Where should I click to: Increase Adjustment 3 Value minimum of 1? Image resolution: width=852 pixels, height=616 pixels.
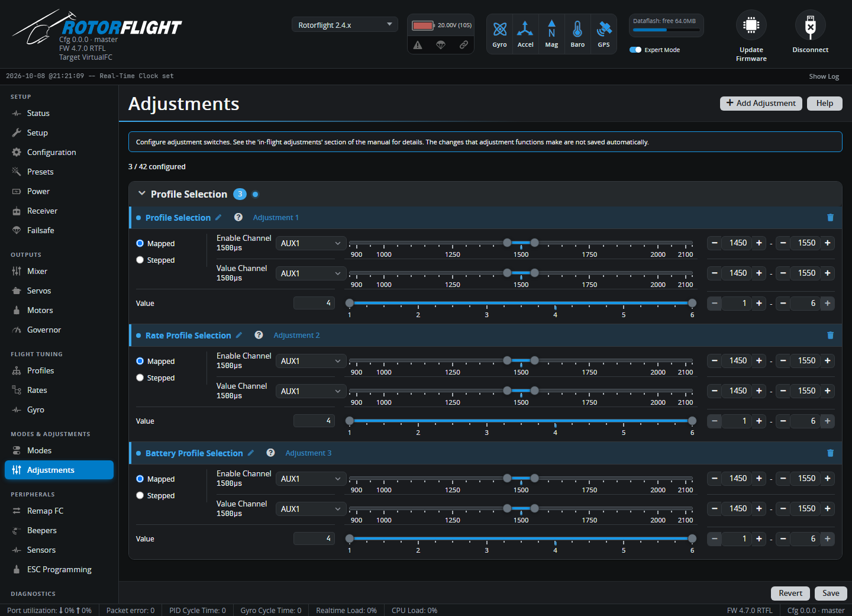coord(759,538)
